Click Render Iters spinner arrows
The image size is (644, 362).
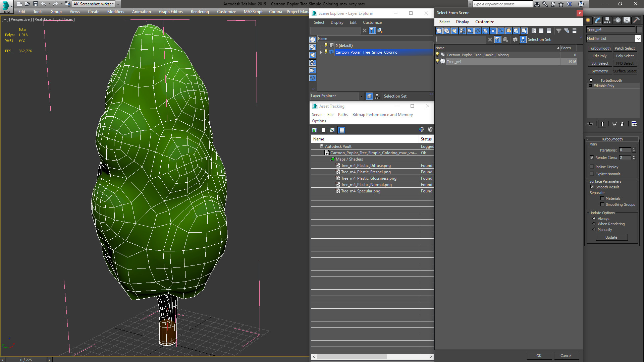pos(634,158)
